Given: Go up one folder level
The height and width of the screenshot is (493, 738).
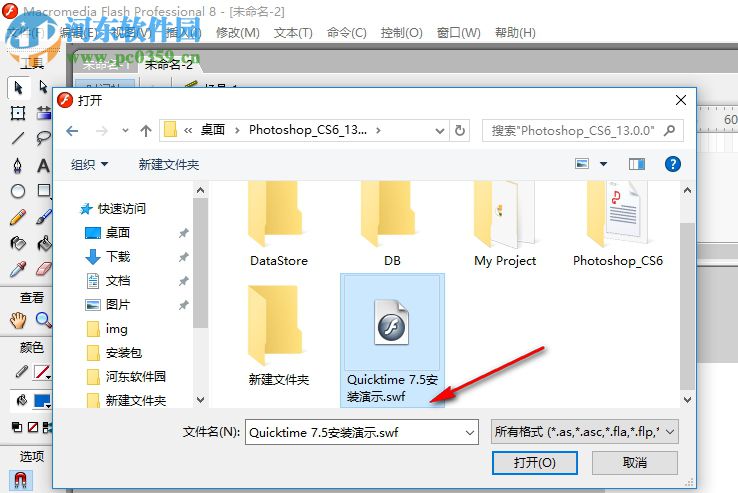Looking at the screenshot, I should (146, 131).
